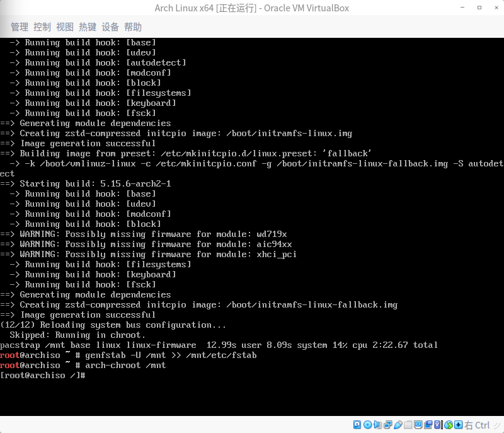Click the 'arch-chroot /mnt' command line
The width and height of the screenshot is (504, 433).
[83, 366]
